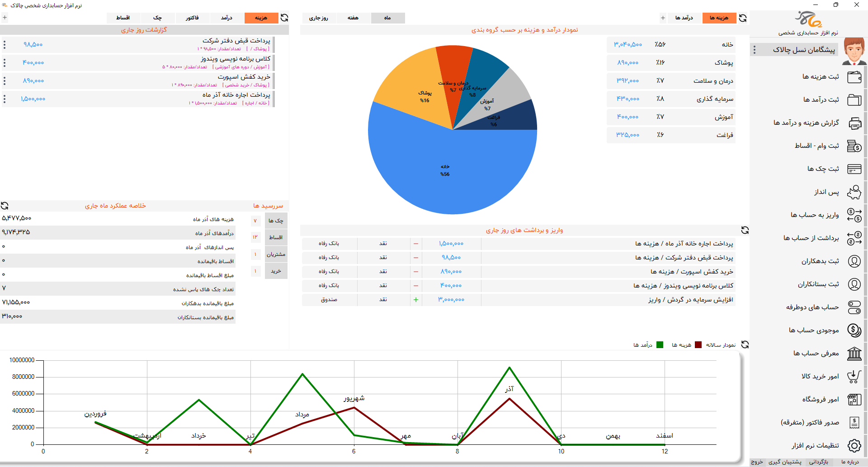The width and height of the screenshot is (868, 467).
Task: Click the green درآمد ها legend swatch
Action: point(660,345)
